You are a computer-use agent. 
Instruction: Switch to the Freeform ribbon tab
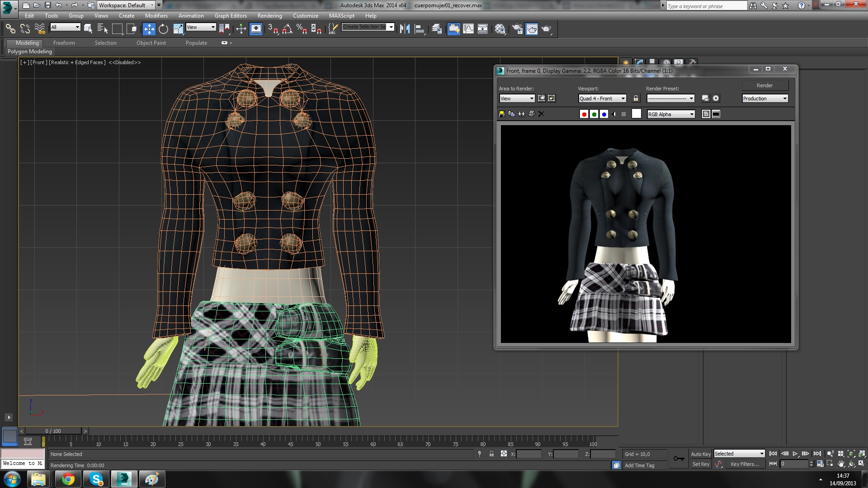[x=64, y=43]
